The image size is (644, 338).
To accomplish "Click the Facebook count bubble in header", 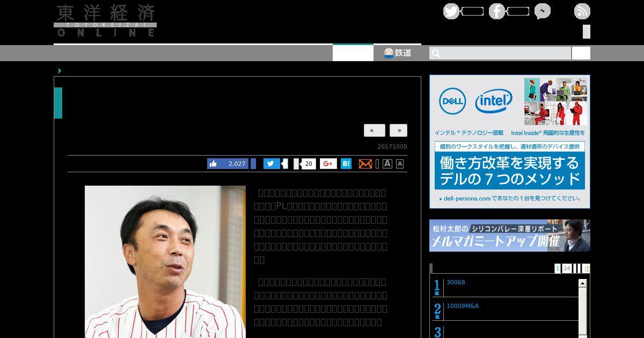I will point(518,11).
